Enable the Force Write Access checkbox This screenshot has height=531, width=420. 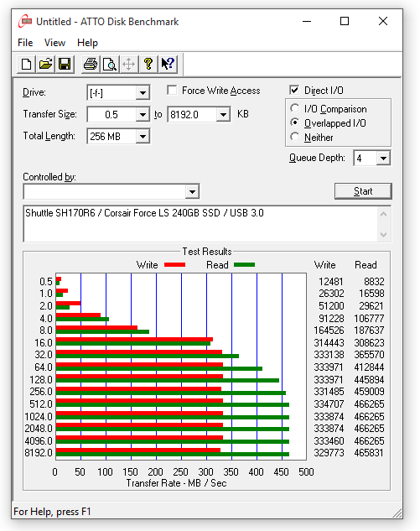click(172, 91)
